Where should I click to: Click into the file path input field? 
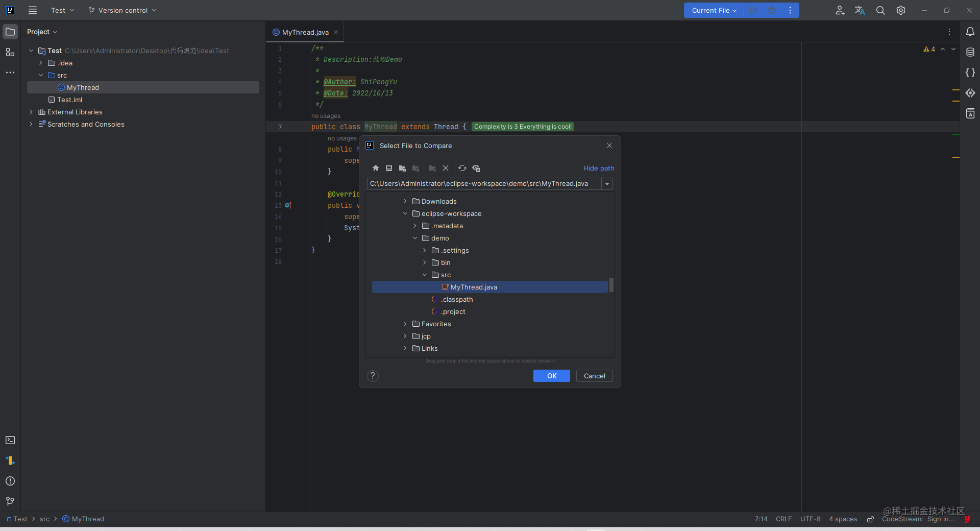pyautogui.click(x=483, y=184)
